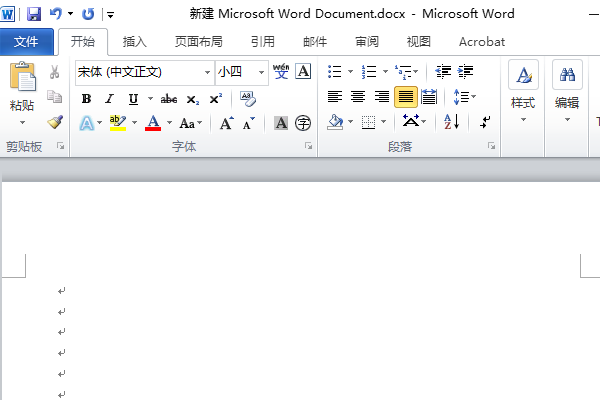The height and width of the screenshot is (400, 600).
Task: Switch to the 邮件 tab
Action: pos(315,42)
